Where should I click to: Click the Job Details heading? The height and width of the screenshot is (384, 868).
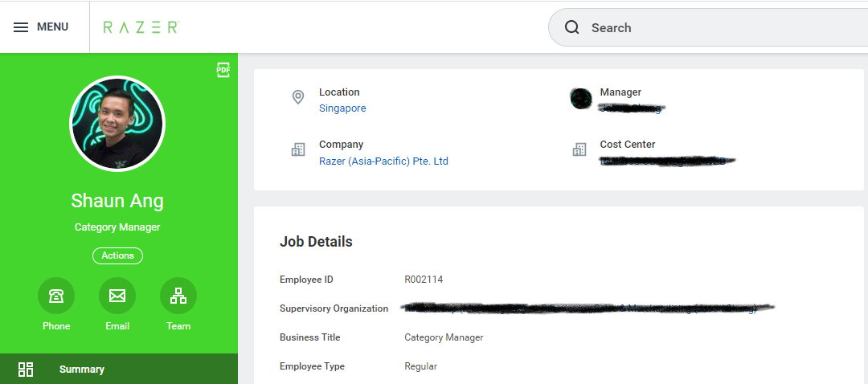point(316,242)
